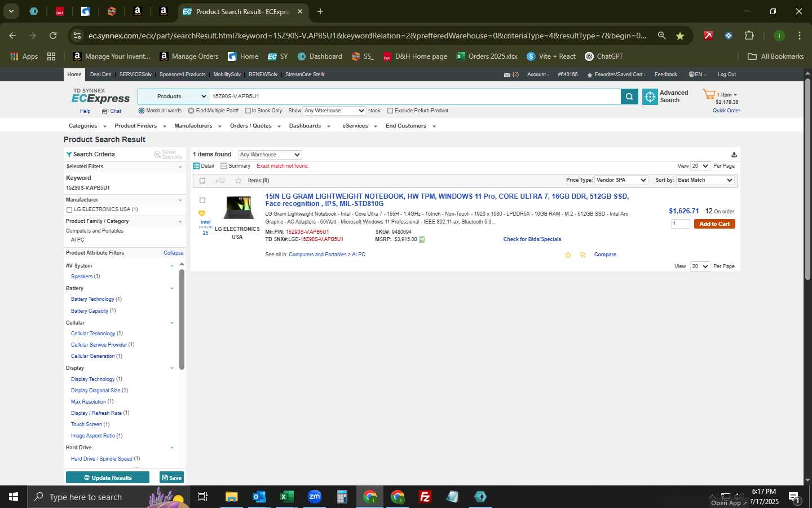Viewport: 812px width, 508px height.
Task: Enable Exclude Refurb Product checkbox
Action: [x=390, y=111]
